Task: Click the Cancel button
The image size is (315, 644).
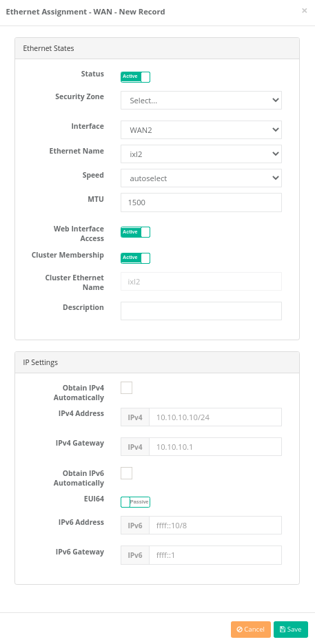Action: pyautogui.click(x=251, y=630)
